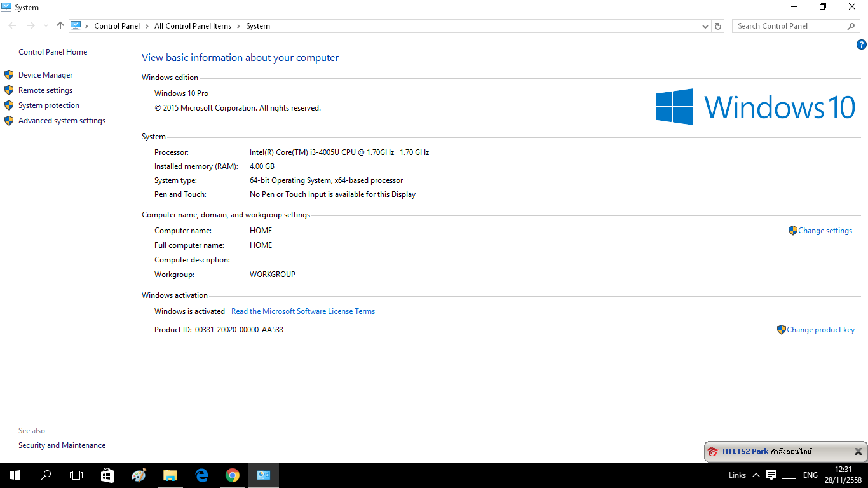Screen dimensions: 868x488
Task: Open Device Manager
Action: [46, 75]
